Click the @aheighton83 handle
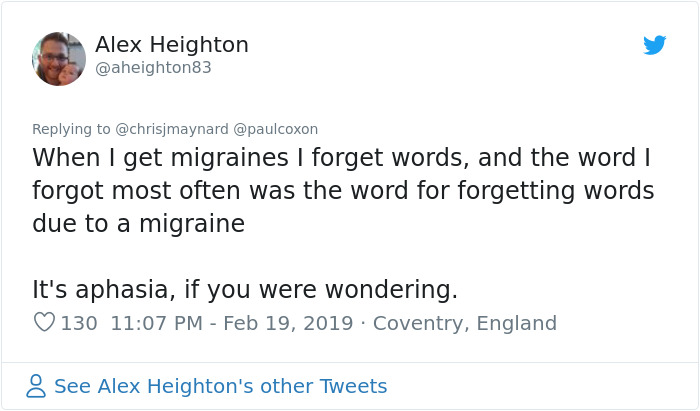The height and width of the screenshot is (411, 700). [x=153, y=68]
